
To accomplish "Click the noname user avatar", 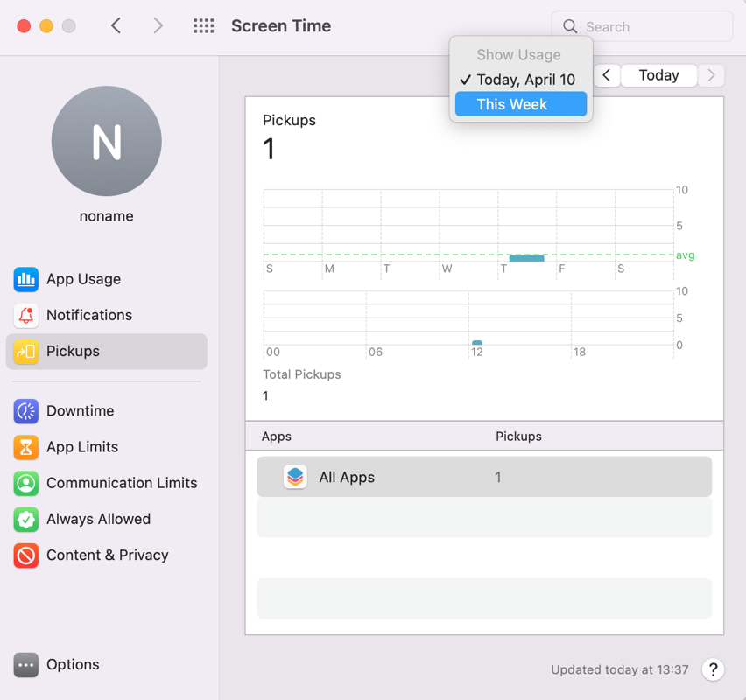I will coord(107,141).
